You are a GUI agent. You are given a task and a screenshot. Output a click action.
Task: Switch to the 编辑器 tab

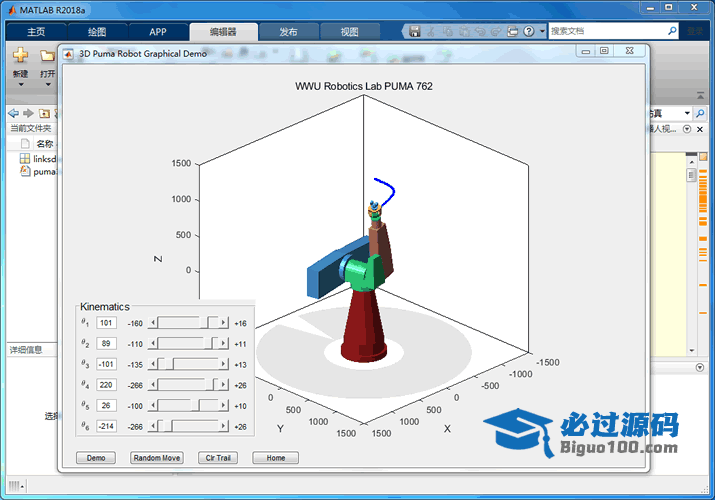pos(223,32)
